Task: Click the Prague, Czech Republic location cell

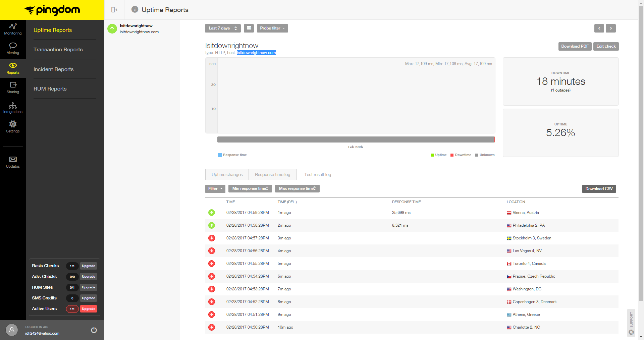Action: 531,276
